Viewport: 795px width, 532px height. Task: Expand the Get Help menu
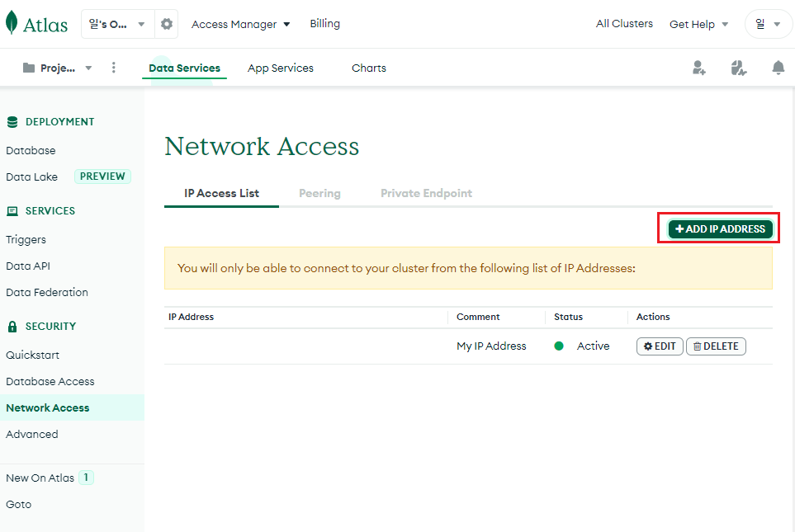click(x=698, y=24)
